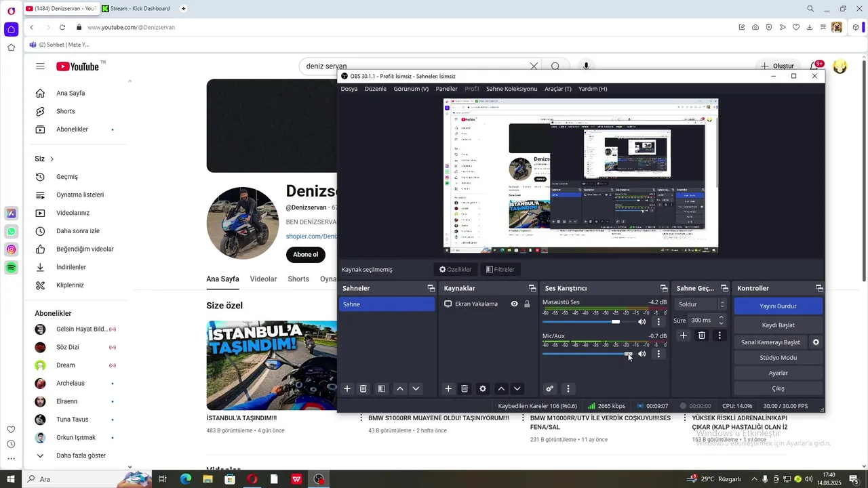Mute the Mic/Aux channel

coord(642,354)
